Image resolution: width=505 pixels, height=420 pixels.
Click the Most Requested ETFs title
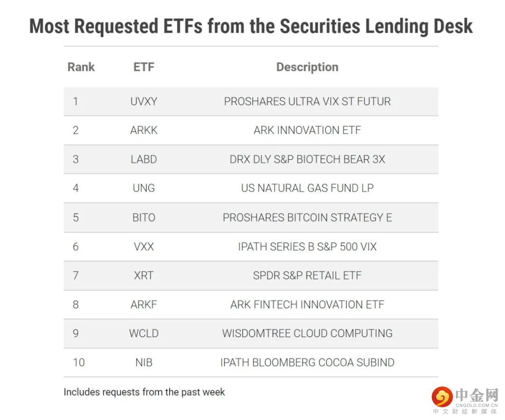click(x=251, y=26)
